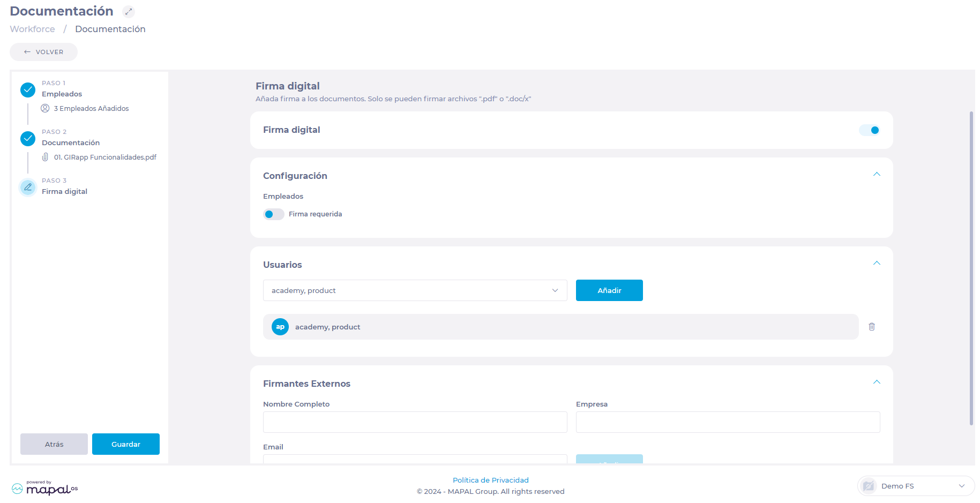The width and height of the screenshot is (980, 503).
Task: Click the paperclip icon beside GIRapp Funcionalidades.pdf
Action: [46, 157]
